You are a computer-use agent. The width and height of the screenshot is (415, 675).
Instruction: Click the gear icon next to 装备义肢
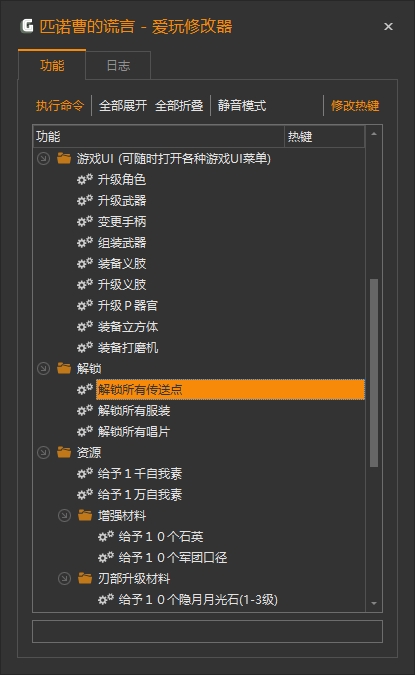pyautogui.click(x=85, y=263)
